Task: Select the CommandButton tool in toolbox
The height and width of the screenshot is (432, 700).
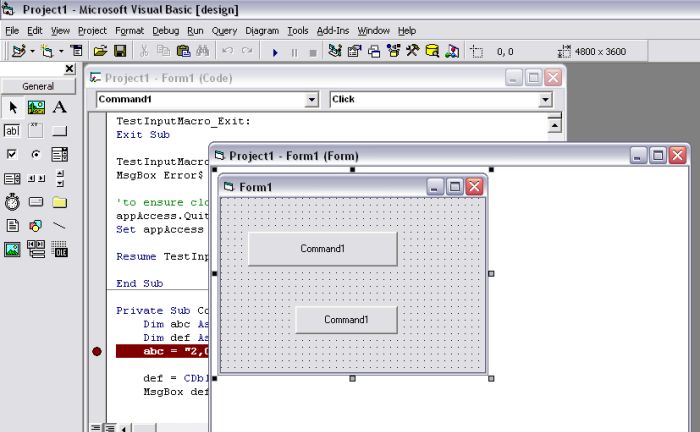Action: click(x=59, y=131)
